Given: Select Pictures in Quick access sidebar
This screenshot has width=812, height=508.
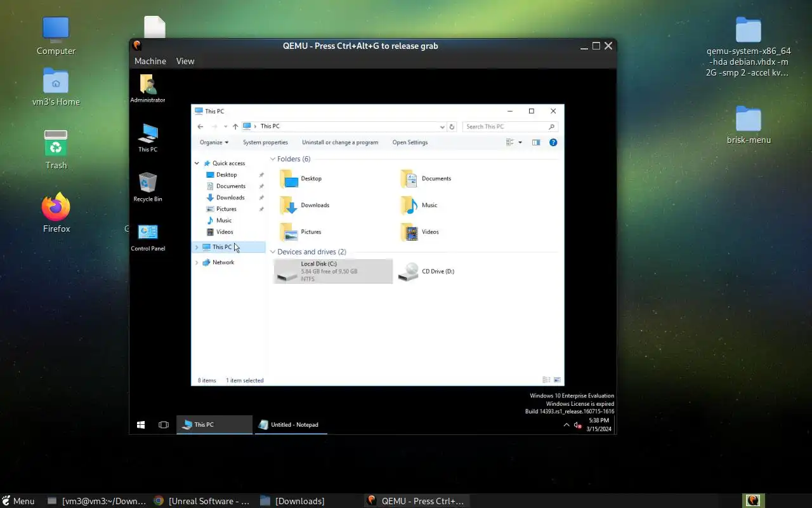Looking at the screenshot, I should (226, 209).
